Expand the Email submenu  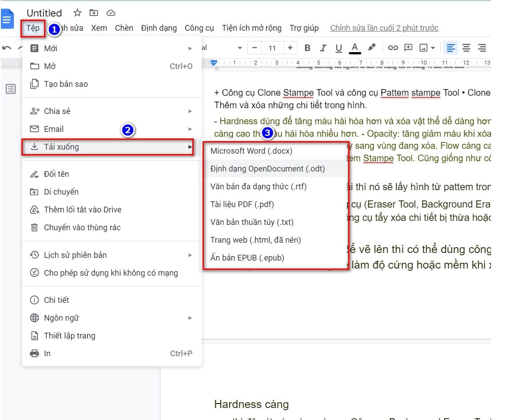pos(112,129)
